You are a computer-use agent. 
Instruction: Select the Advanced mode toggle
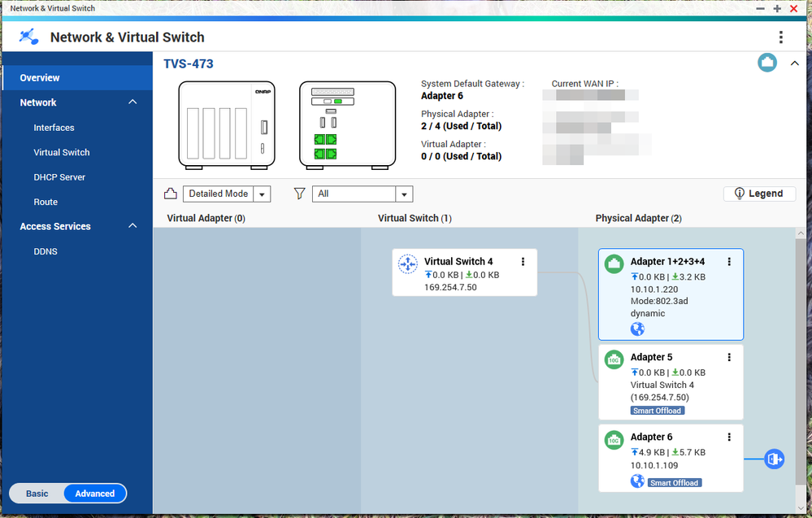95,494
